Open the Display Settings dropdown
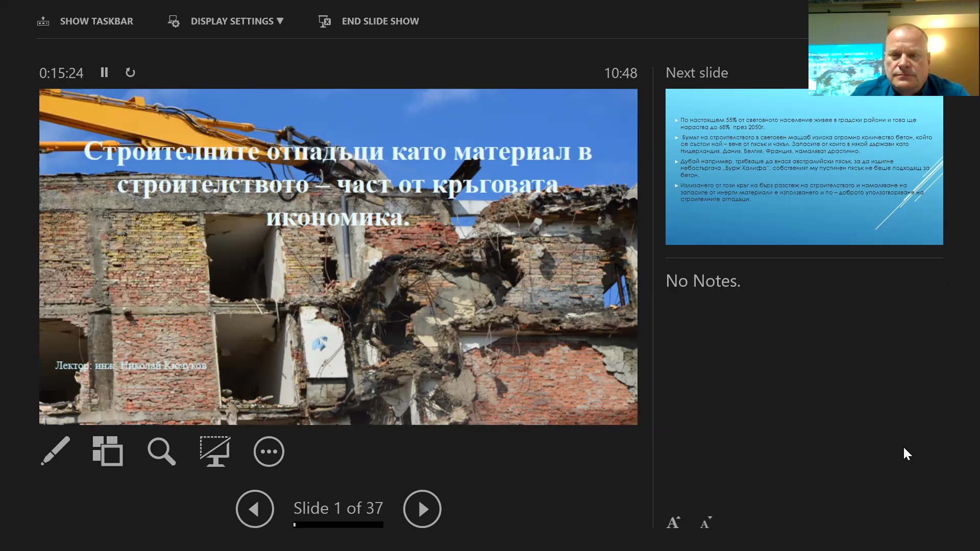The width and height of the screenshot is (980, 551). (x=237, y=21)
